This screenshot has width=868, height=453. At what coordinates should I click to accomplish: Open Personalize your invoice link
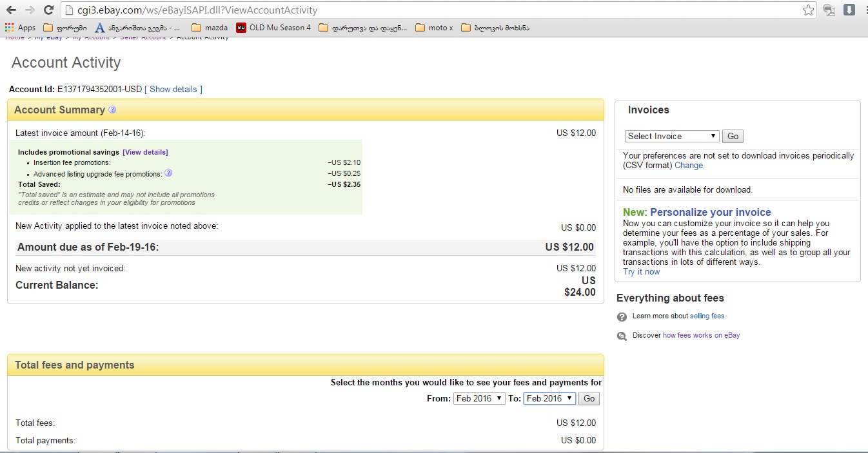point(711,212)
